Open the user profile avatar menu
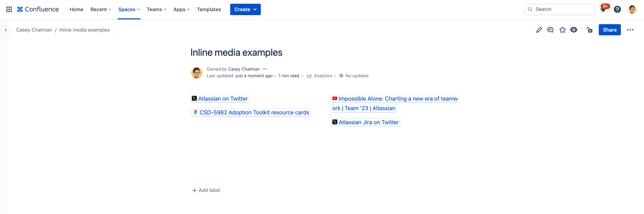This screenshot has width=644, height=214. 632,9
